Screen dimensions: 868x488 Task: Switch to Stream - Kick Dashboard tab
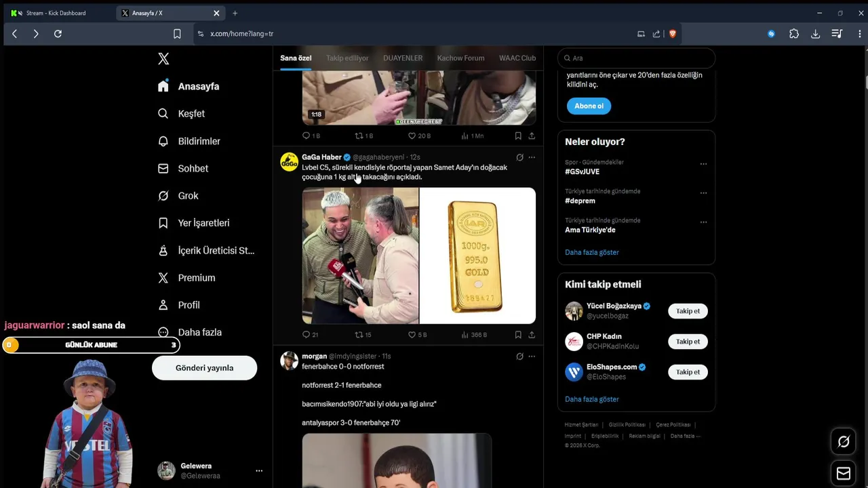point(58,13)
